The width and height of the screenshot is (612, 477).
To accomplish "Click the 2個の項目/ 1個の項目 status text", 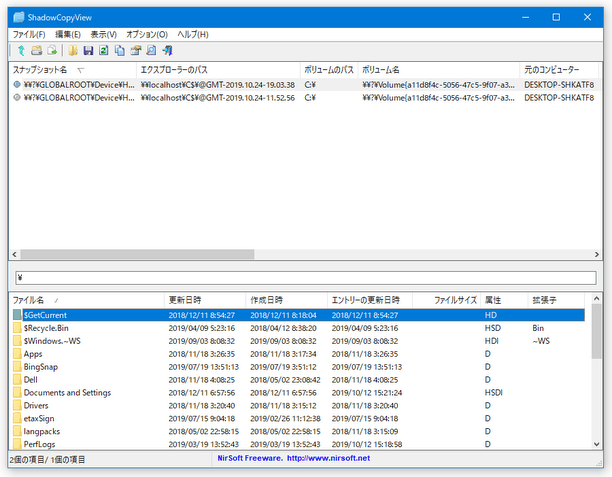I will click(47, 459).
